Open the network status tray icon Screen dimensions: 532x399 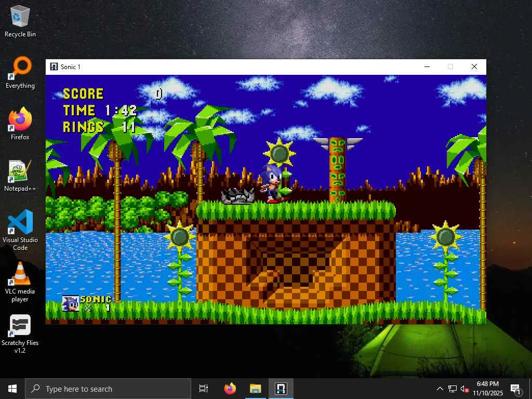453,389
